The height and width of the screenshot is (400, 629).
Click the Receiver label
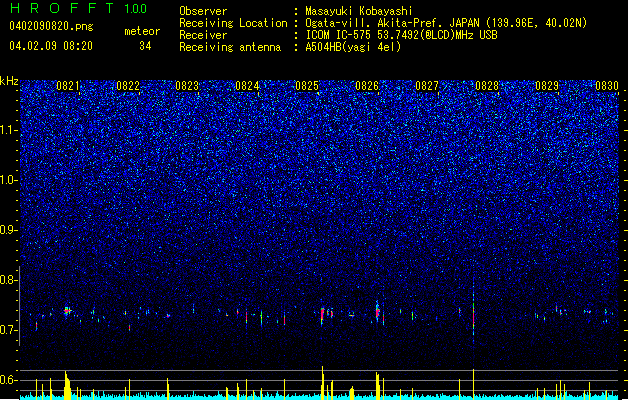coord(203,35)
